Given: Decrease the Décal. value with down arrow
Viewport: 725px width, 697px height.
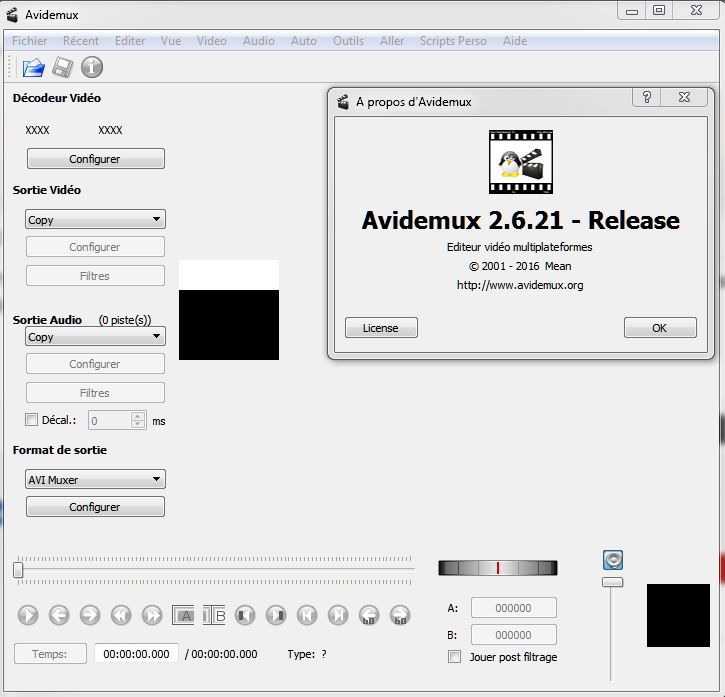Looking at the screenshot, I should (138, 424).
